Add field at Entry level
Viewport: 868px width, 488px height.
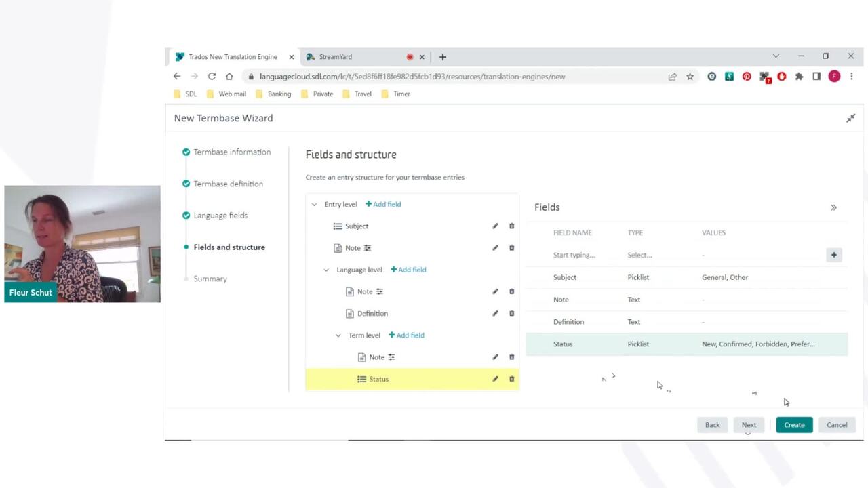[x=383, y=204]
